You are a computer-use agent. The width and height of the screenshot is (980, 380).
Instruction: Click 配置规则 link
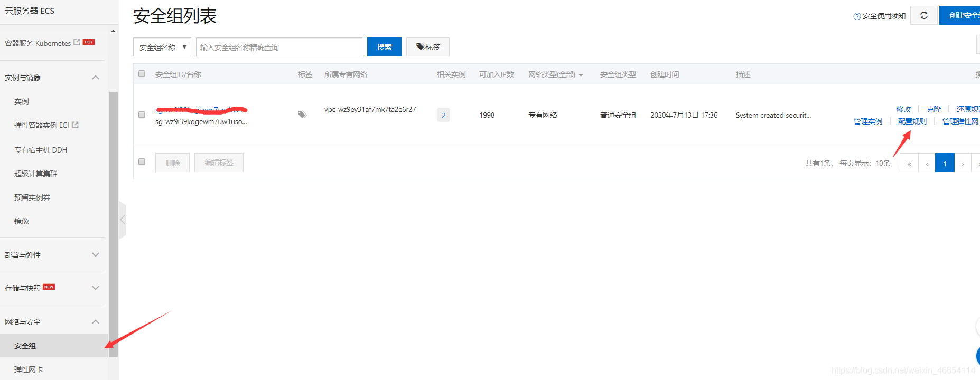[x=912, y=121]
